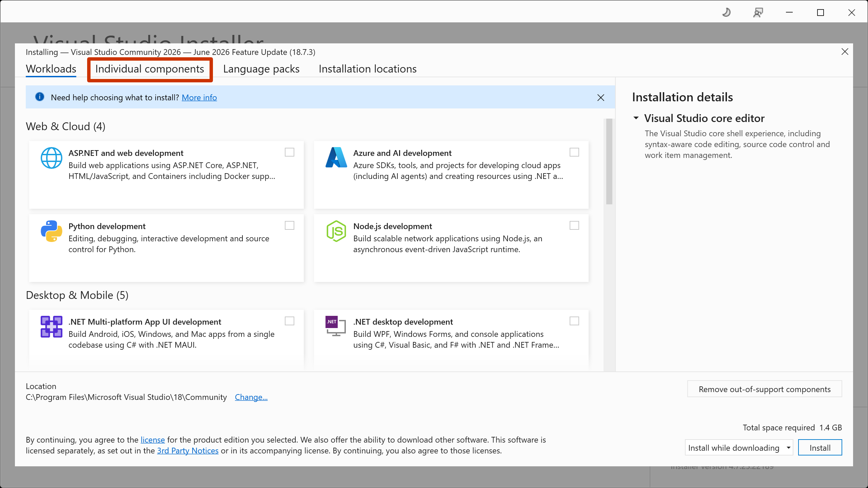Click the Install button
The height and width of the screenshot is (488, 868).
[820, 448]
